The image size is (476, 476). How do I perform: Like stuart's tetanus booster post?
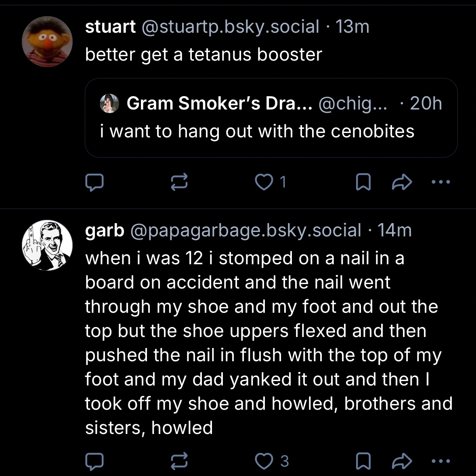pos(264,182)
